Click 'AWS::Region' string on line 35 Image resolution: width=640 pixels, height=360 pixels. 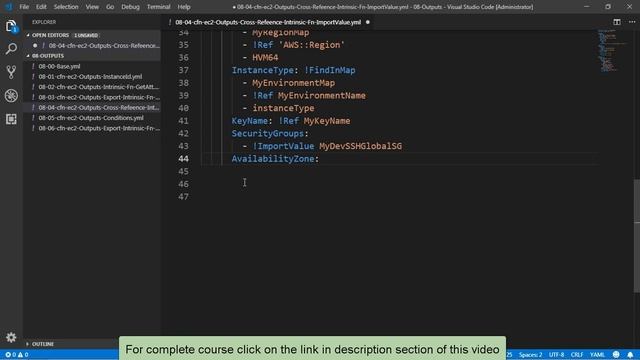[x=311, y=45]
